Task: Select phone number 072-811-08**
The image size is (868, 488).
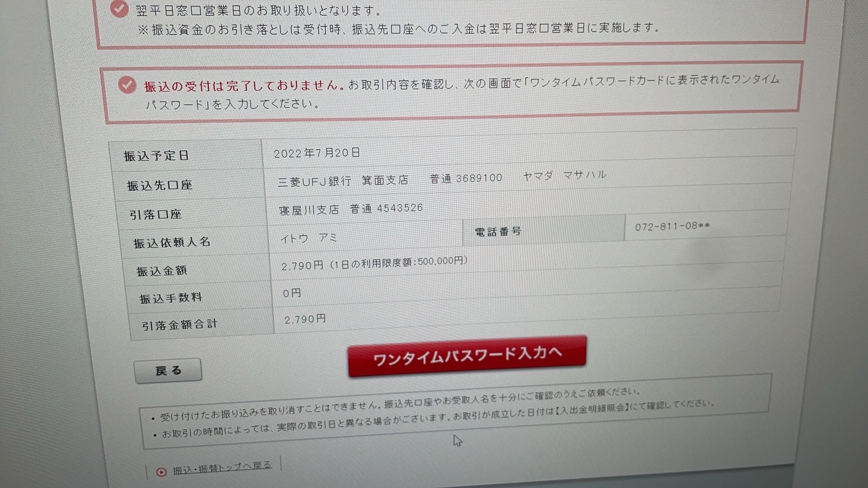Action: [x=672, y=226]
